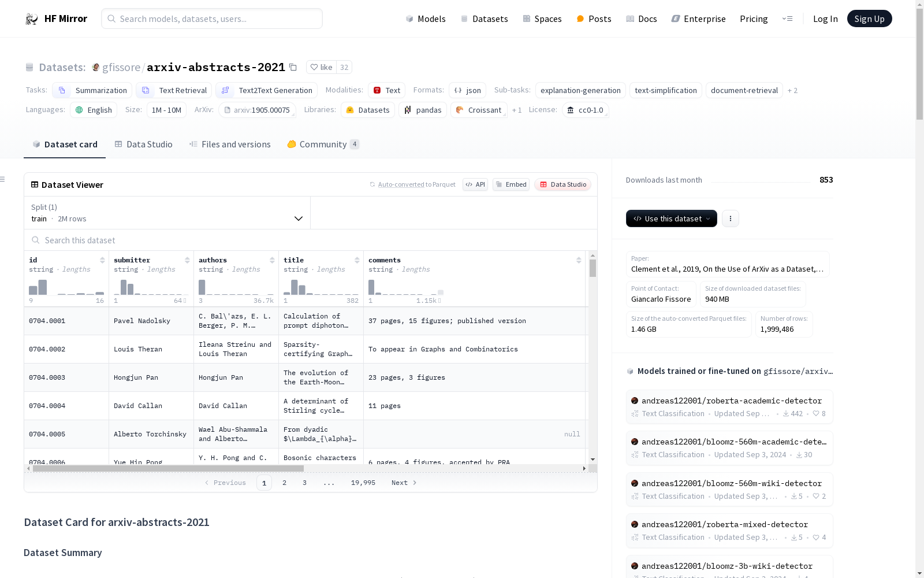Viewport: 924px width, 578px height.
Task: Click the Log In link
Action: click(x=825, y=18)
